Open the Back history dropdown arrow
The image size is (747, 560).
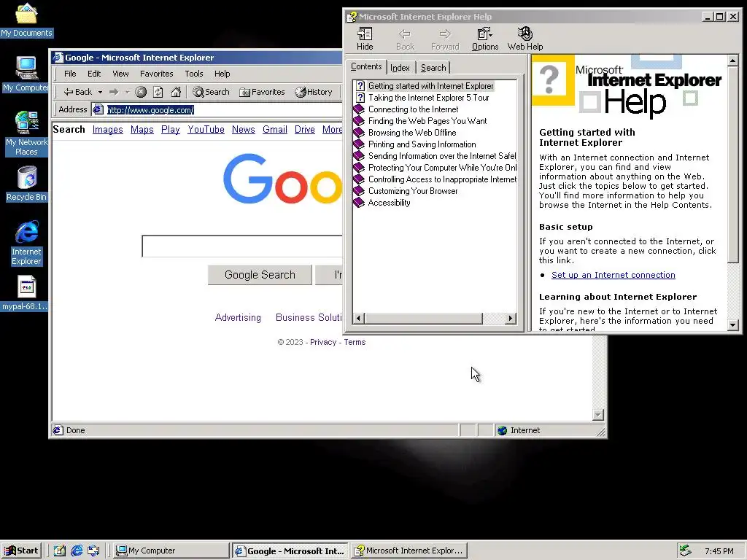coord(100,92)
